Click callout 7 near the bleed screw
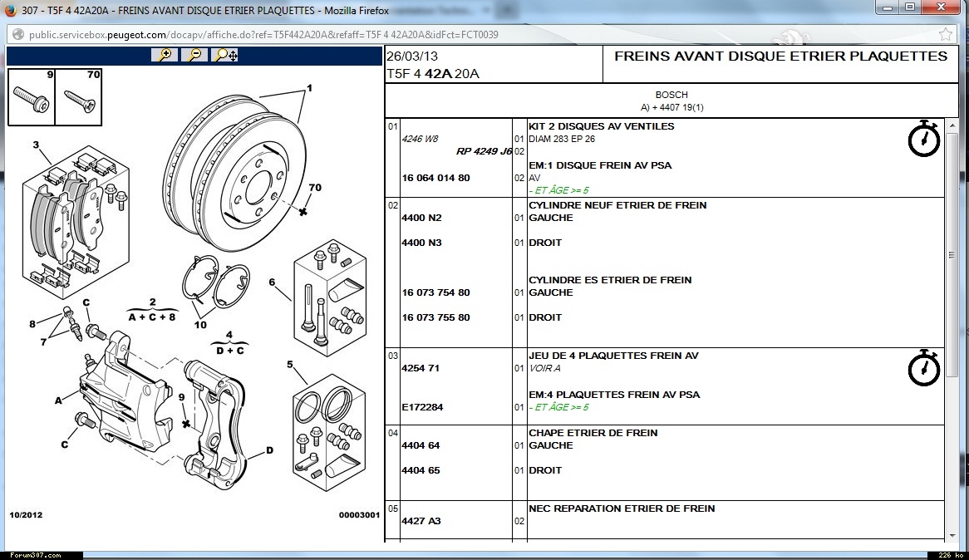 (x=43, y=341)
